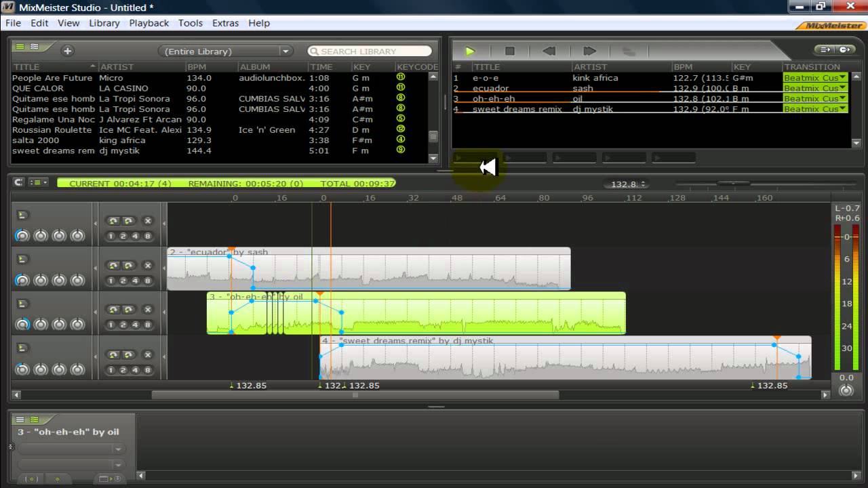The width and height of the screenshot is (868, 488).
Task: Toggle the 2-beat loop on top empty track
Action: tap(123, 236)
